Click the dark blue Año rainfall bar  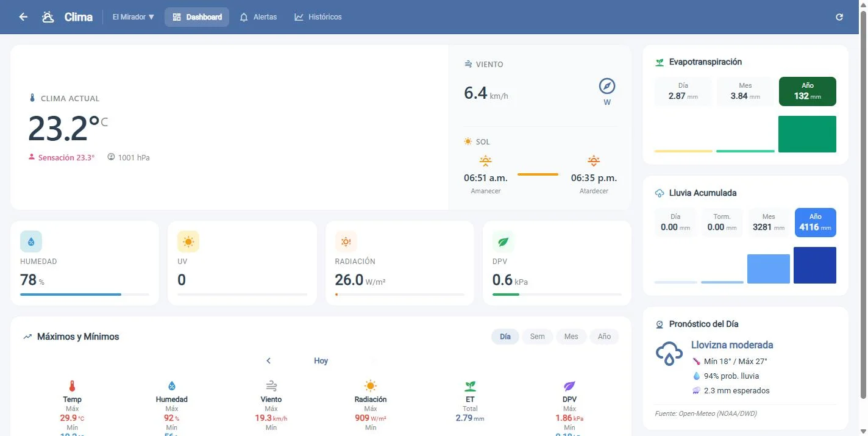click(815, 265)
